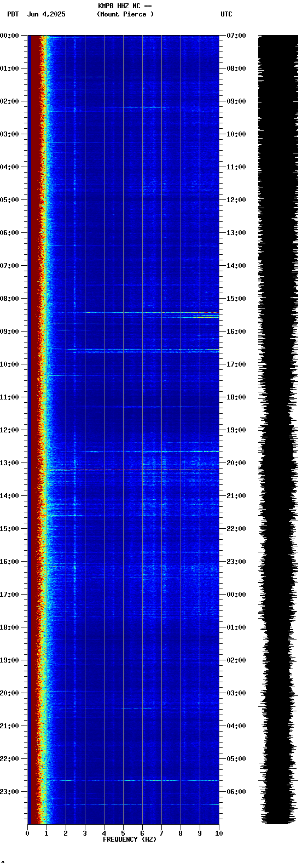Click the UTC label on the 14:00 PDT row
This screenshot has width=302, height=868.
(236, 496)
